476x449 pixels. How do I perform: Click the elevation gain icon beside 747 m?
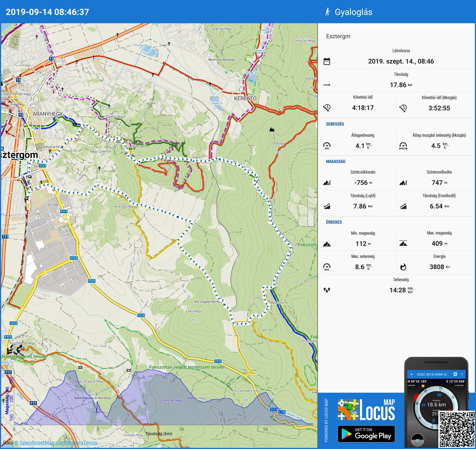(403, 183)
